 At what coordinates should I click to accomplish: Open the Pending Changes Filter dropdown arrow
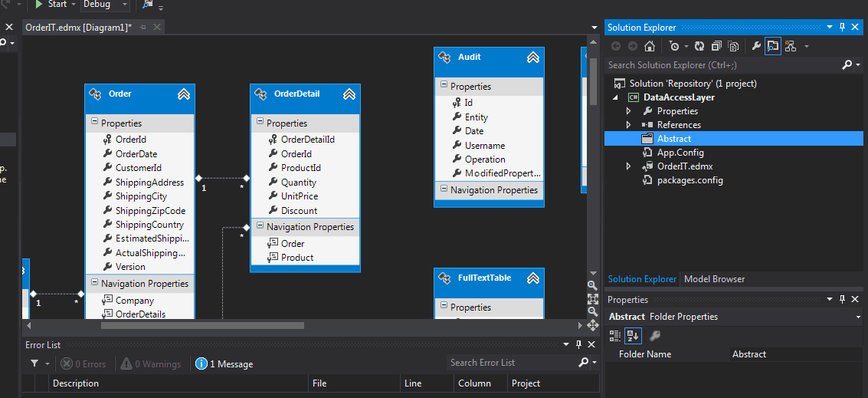pos(686,47)
